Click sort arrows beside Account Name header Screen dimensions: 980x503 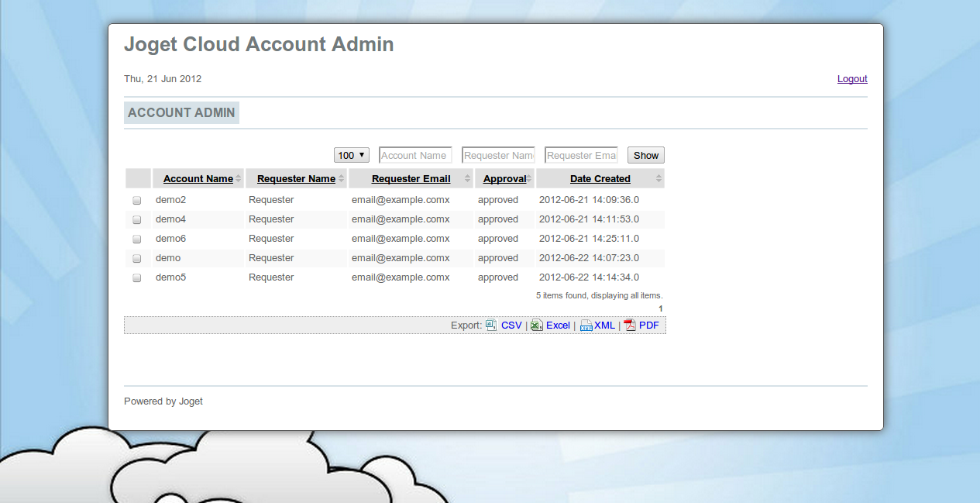tap(239, 179)
